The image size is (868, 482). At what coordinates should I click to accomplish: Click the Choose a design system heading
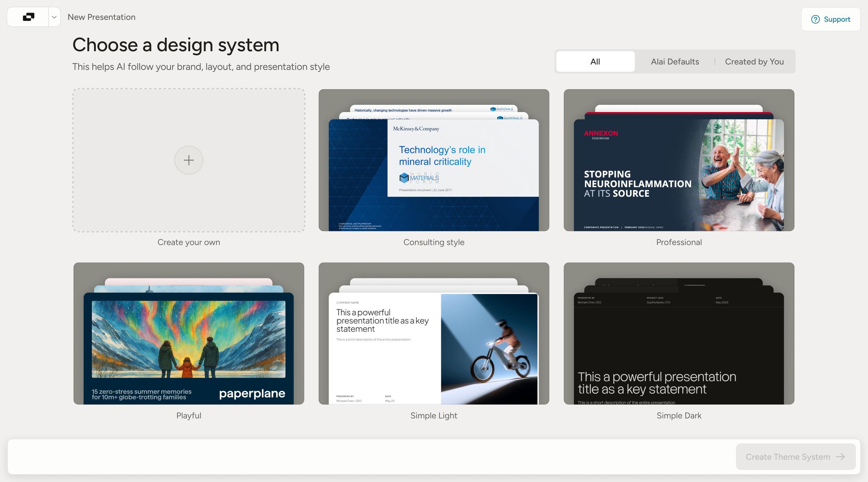[175, 45]
